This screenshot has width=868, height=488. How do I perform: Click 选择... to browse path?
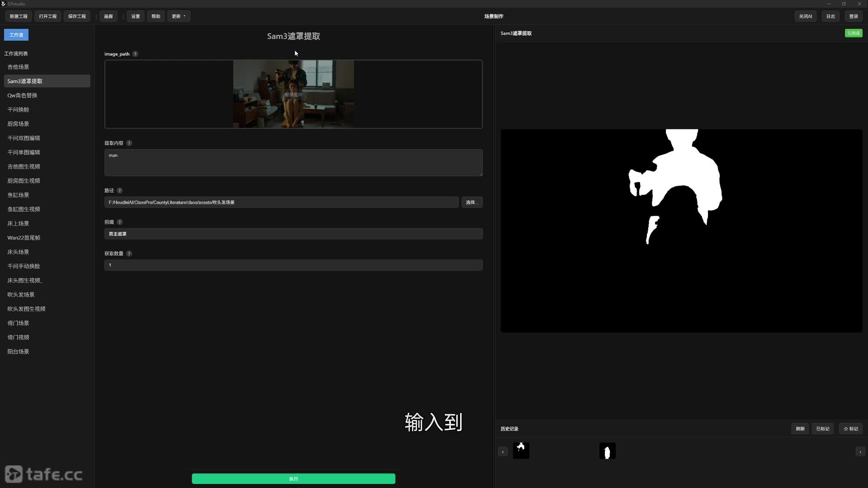[x=472, y=202]
